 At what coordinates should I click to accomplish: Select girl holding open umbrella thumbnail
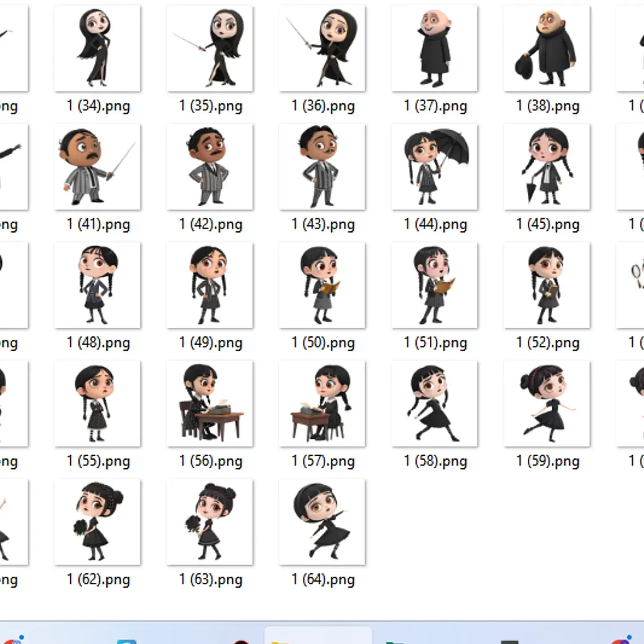tap(434, 167)
